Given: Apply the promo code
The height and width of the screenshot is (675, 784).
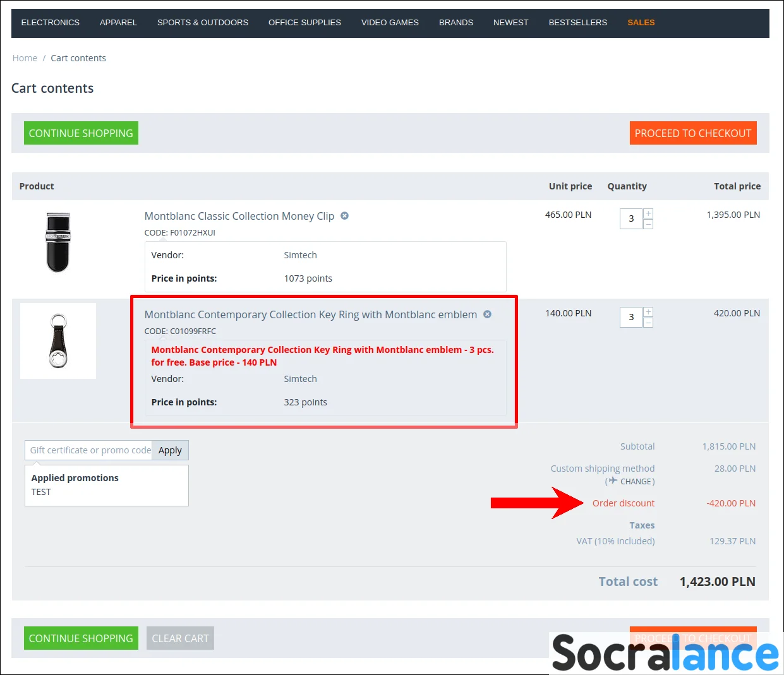Looking at the screenshot, I should click(x=170, y=450).
